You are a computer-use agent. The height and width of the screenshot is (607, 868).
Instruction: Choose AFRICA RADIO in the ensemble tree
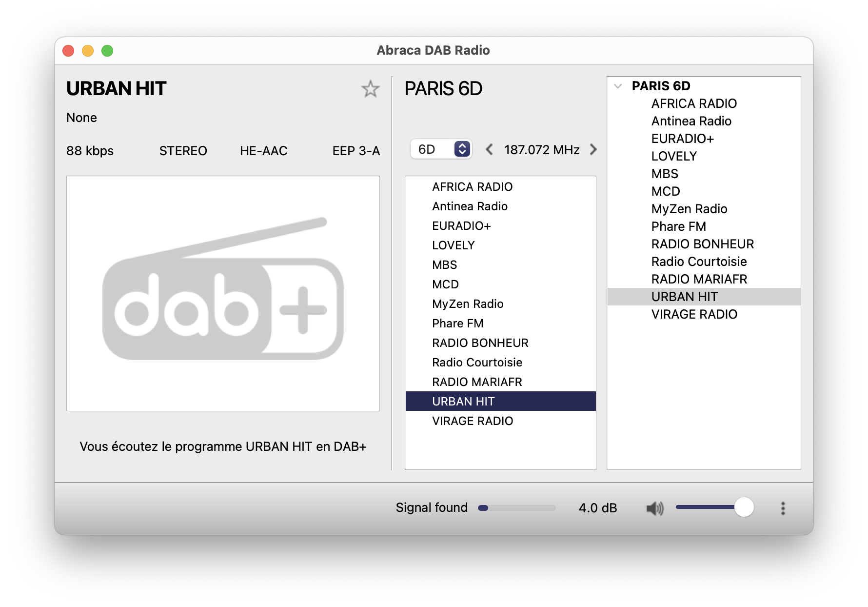point(704,103)
